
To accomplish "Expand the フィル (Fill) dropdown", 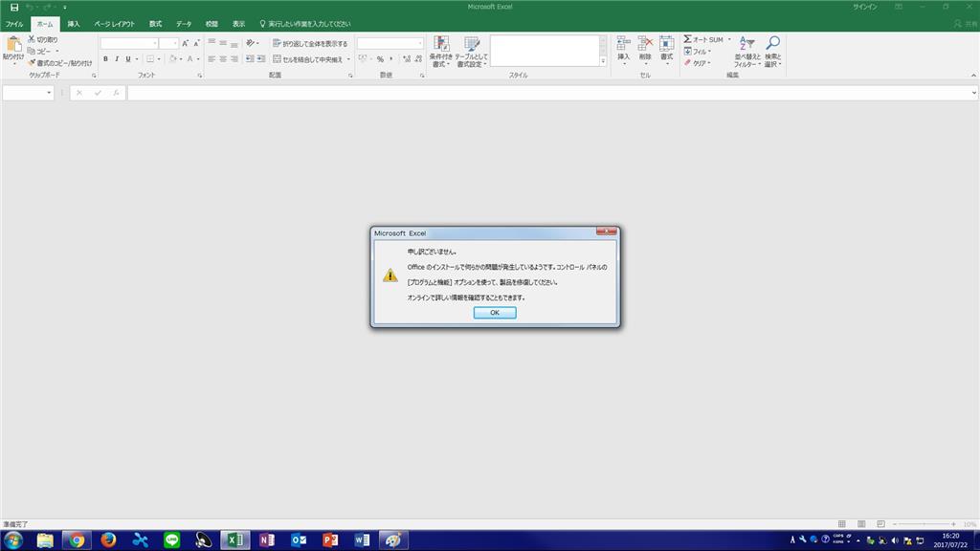I will pos(709,51).
